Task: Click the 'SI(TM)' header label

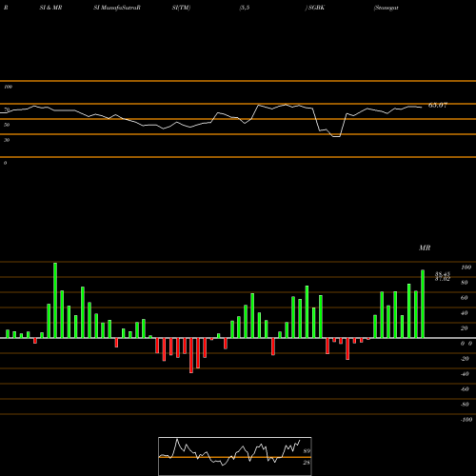Action: click(x=181, y=8)
